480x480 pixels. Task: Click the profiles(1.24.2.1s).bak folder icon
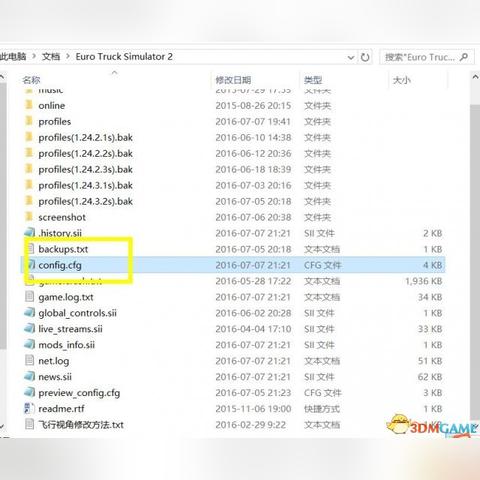point(29,137)
